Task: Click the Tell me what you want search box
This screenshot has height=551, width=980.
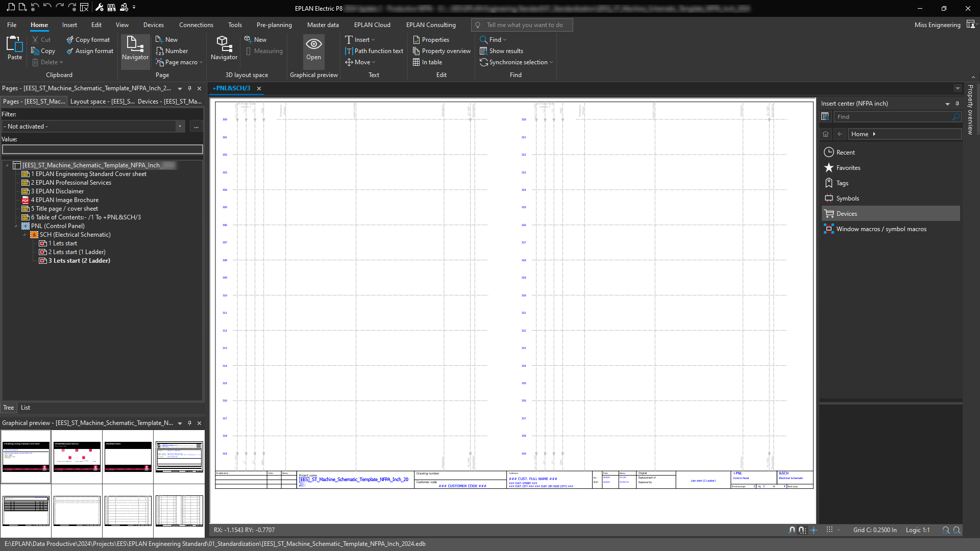Action: (x=524, y=25)
